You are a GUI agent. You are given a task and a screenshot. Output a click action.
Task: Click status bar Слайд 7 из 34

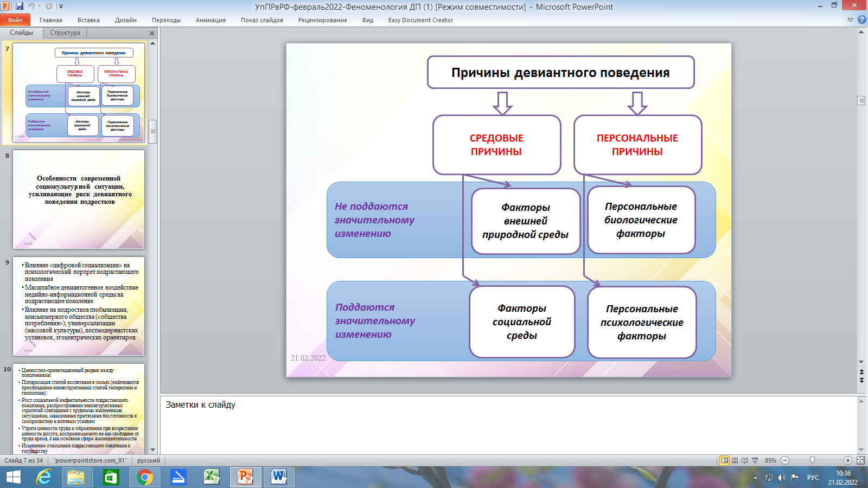click(24, 460)
